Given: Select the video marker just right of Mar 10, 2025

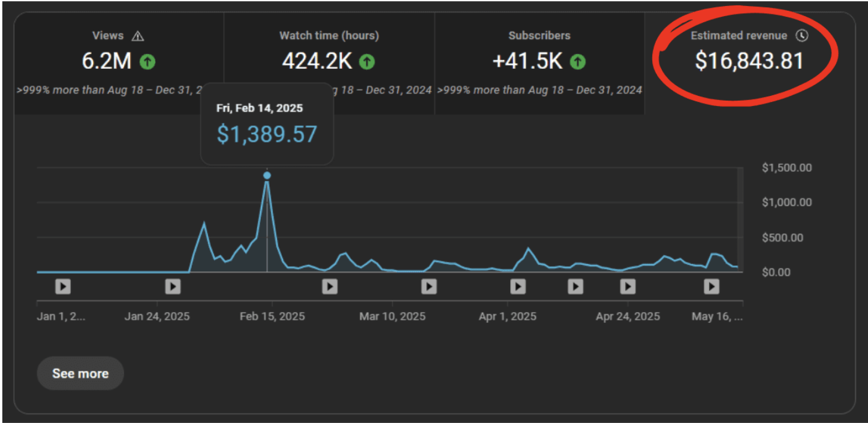Looking at the screenshot, I should pos(429,286).
